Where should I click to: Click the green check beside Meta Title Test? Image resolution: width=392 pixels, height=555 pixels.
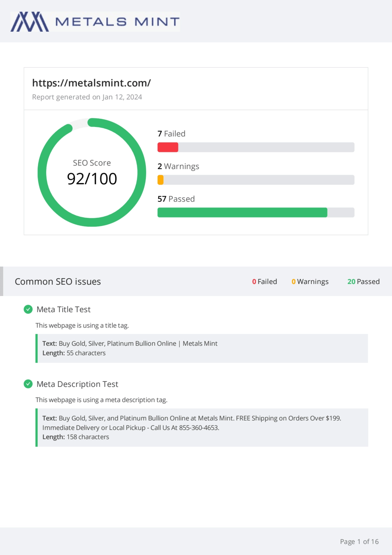(28, 309)
